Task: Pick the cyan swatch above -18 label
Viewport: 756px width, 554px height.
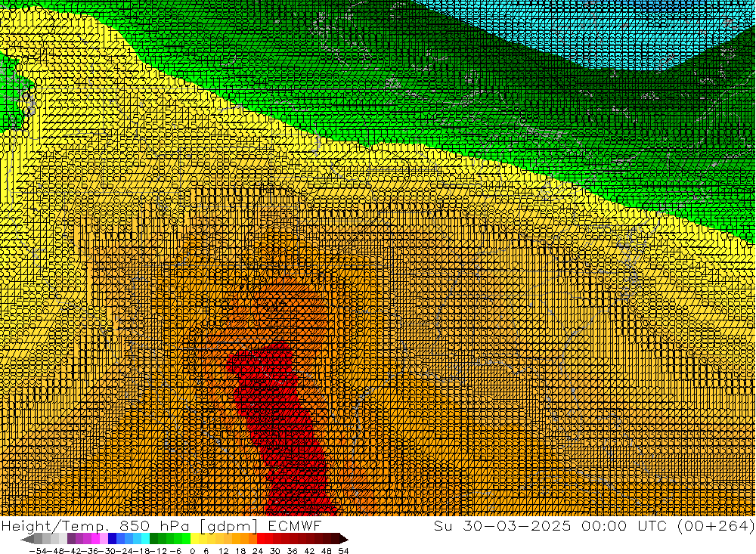Action: click(145, 539)
